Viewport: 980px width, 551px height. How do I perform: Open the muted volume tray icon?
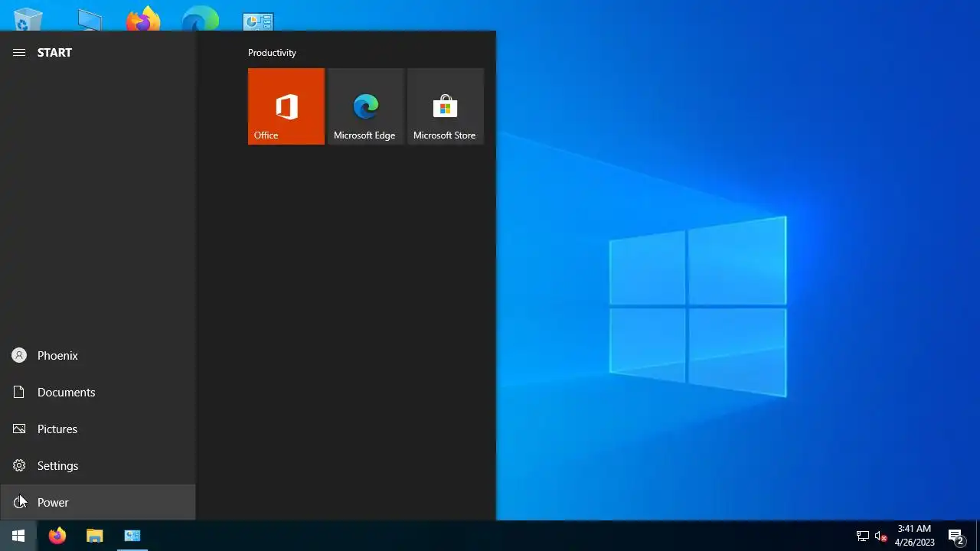point(880,536)
